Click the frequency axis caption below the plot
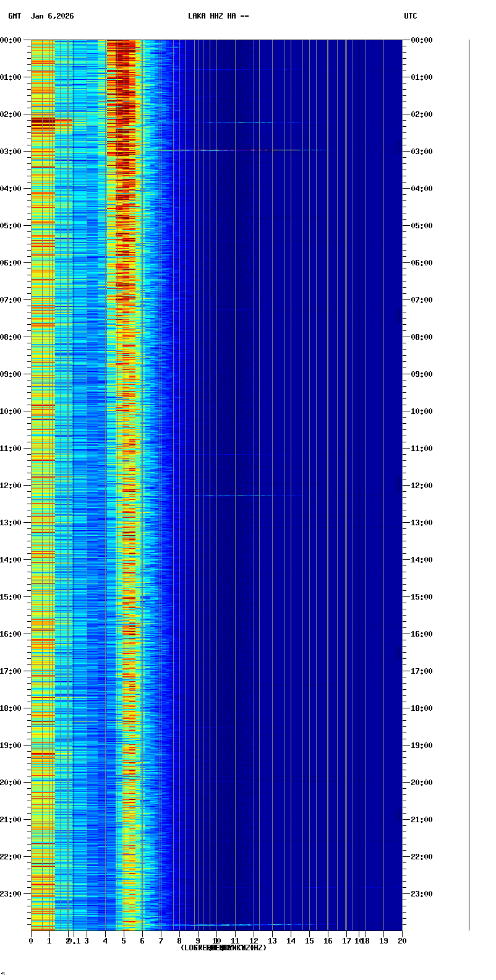 click(223, 948)
